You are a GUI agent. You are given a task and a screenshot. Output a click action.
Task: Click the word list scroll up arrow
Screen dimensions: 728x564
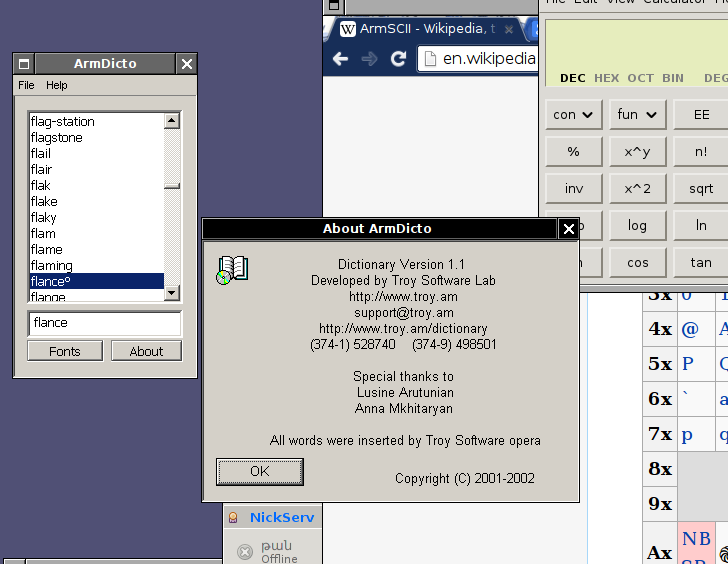(x=172, y=121)
